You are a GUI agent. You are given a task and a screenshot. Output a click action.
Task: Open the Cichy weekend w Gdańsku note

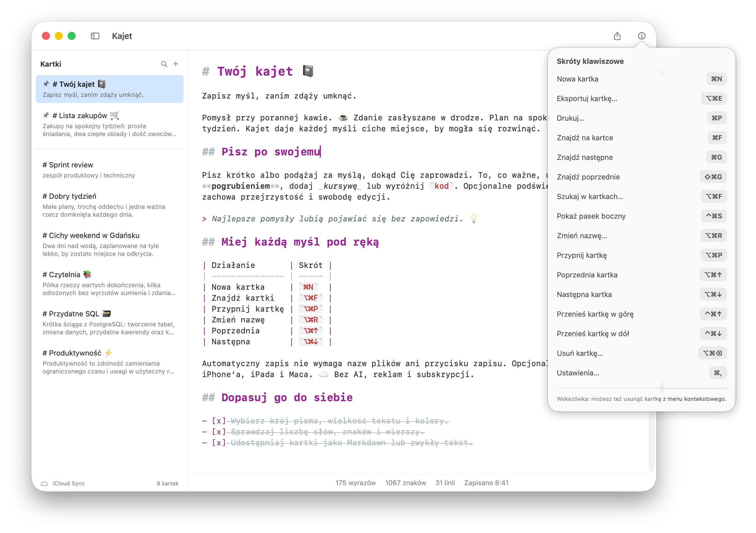[110, 244]
